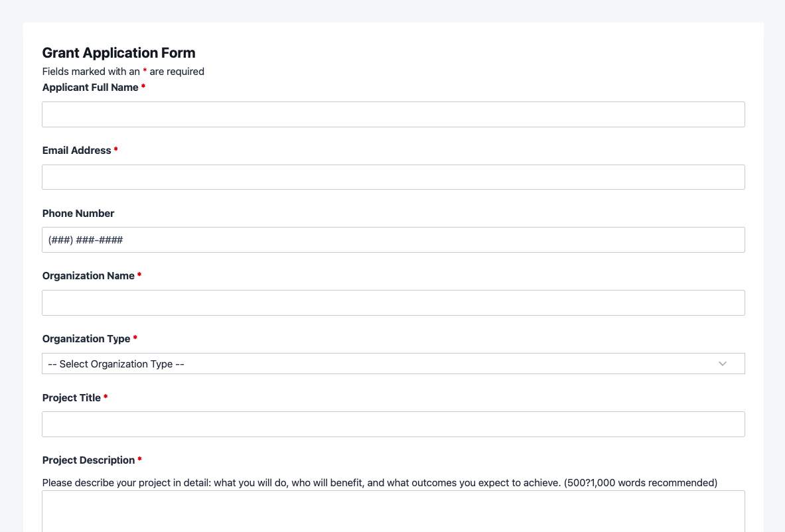Focus the Project Description text area
785x532 pixels.
coord(393,511)
